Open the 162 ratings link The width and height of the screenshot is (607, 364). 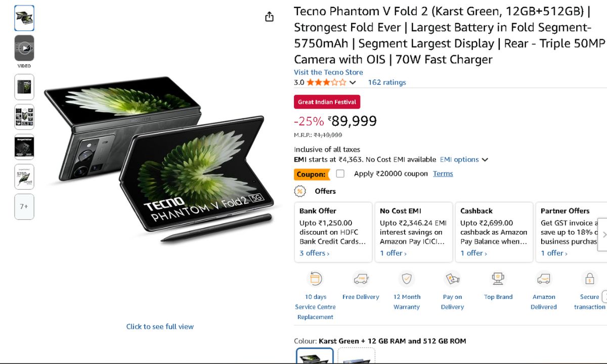click(x=386, y=82)
